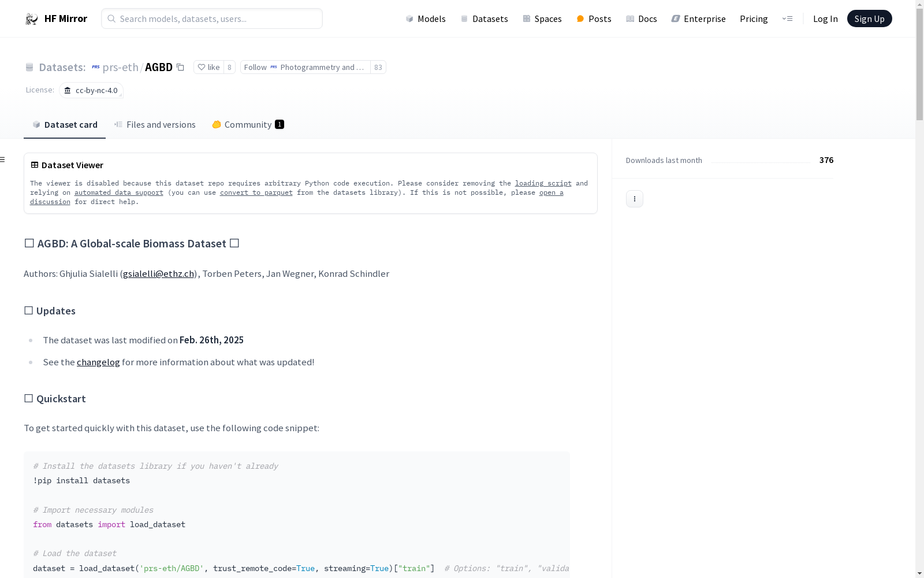924x578 pixels.
Task: View the 8 likes count
Action: [229, 67]
